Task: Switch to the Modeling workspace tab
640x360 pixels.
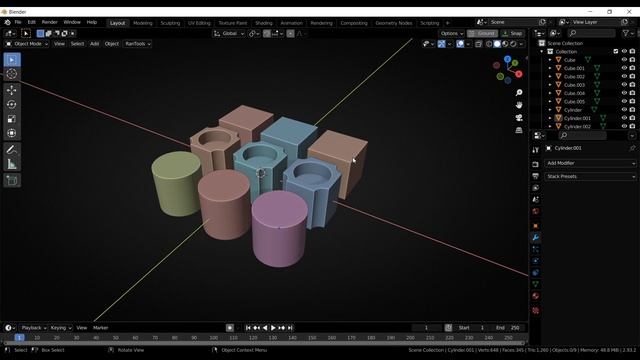Action: (x=142, y=23)
